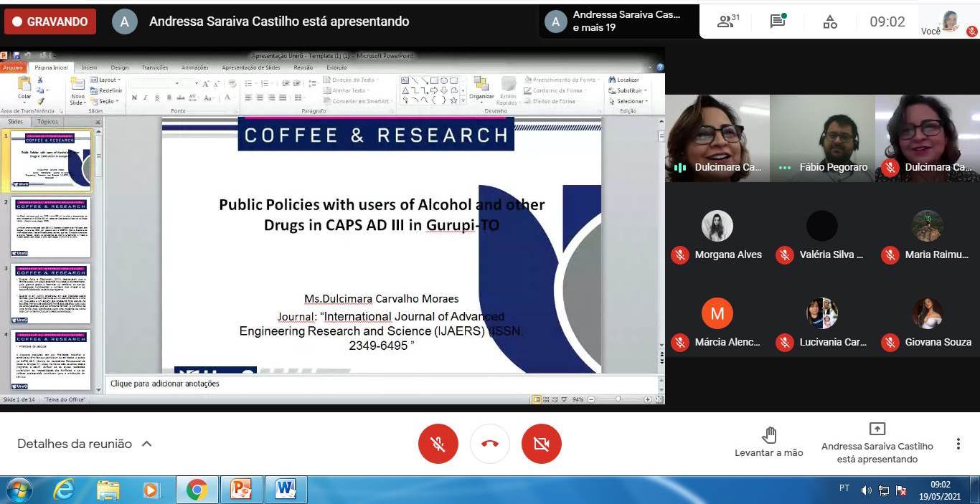The height and width of the screenshot is (504, 980).
Task: Click the numbered list icon
Action: pos(264,84)
